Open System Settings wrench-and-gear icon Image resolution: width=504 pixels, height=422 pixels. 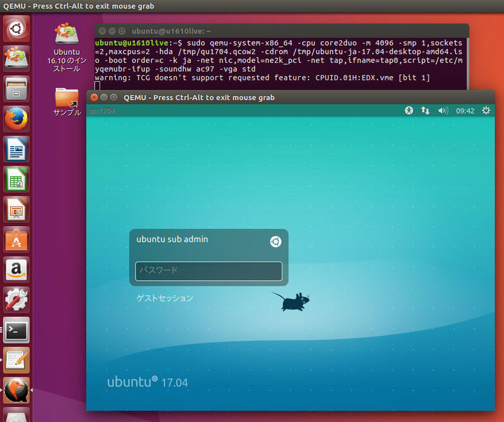[16, 300]
